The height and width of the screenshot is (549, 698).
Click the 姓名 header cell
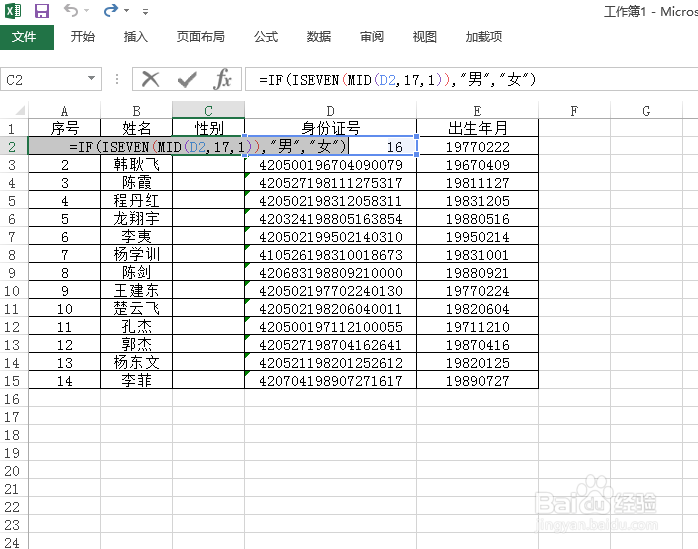[x=137, y=128]
